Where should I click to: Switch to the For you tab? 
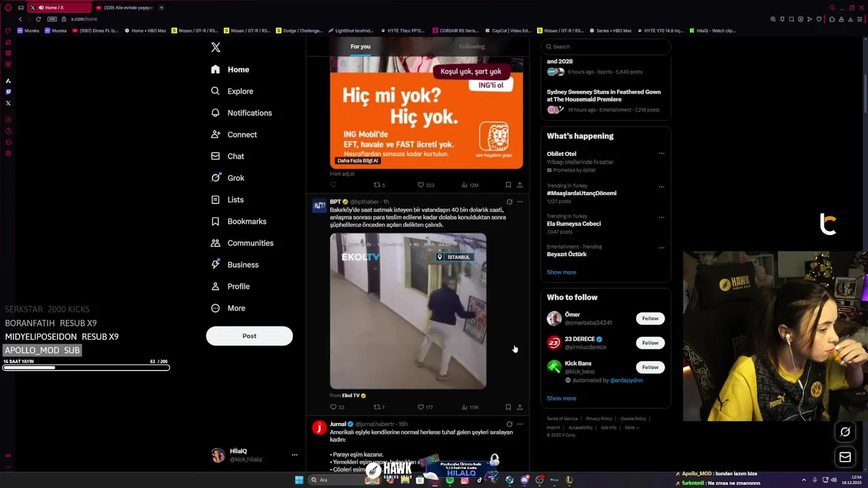pyautogui.click(x=360, y=47)
